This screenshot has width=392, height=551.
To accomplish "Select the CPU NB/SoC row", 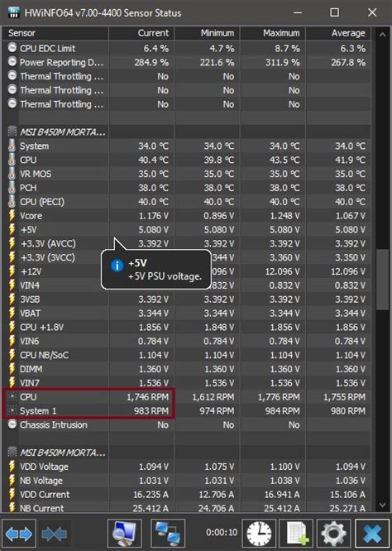I will (187, 355).
